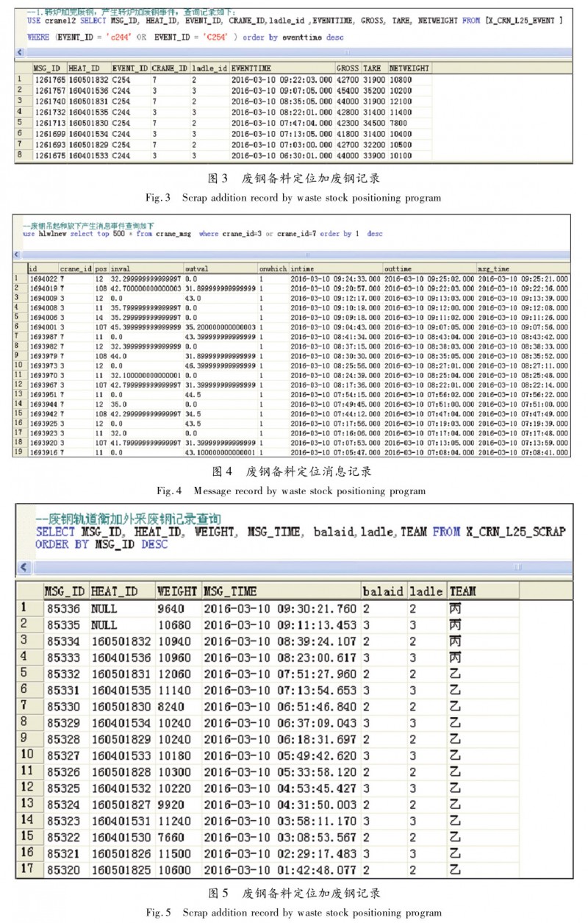Click left scroll arrow under the X_CRN_L25_SCRAP query
This screenshot has width=588, height=923.
tap(25, 567)
